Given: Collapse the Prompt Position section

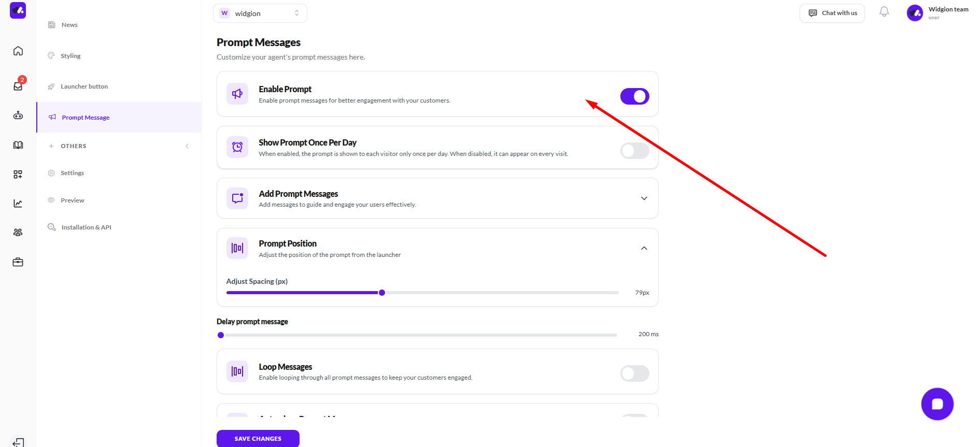Looking at the screenshot, I should click(x=644, y=249).
